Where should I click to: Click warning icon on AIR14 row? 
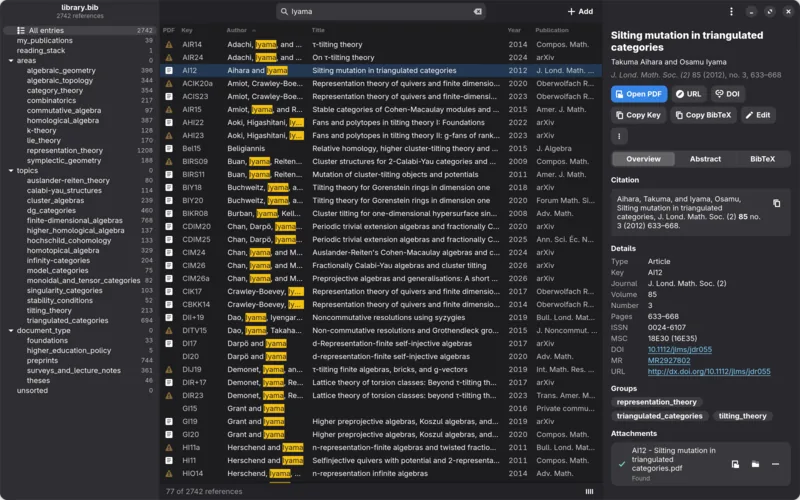click(169, 44)
